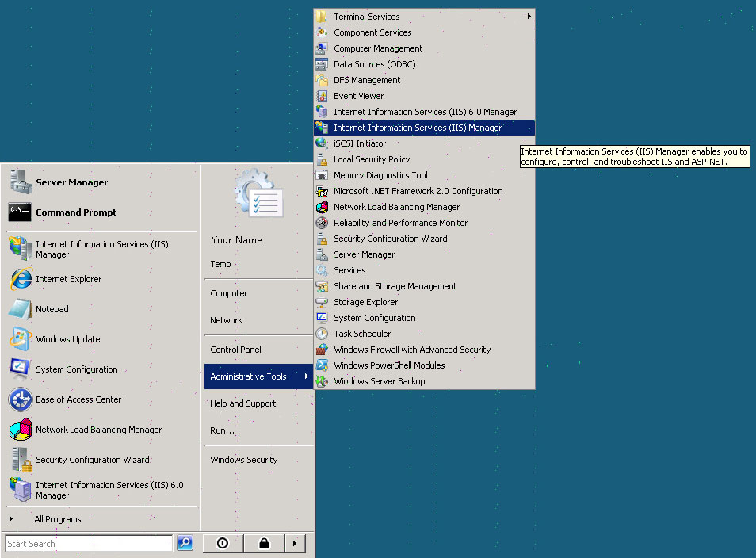
Task: Open Help and Support
Action: coord(258,403)
